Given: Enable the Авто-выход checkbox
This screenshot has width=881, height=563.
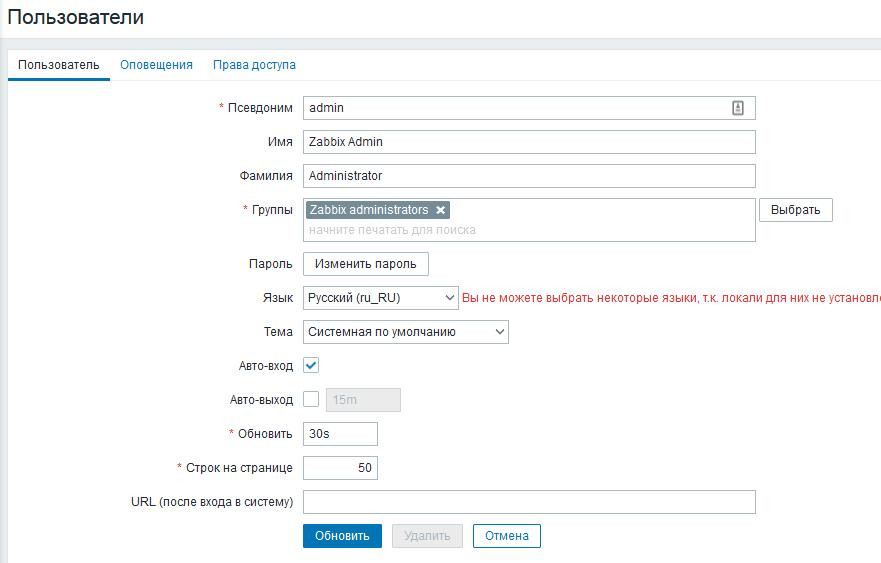Looking at the screenshot, I should pos(311,399).
